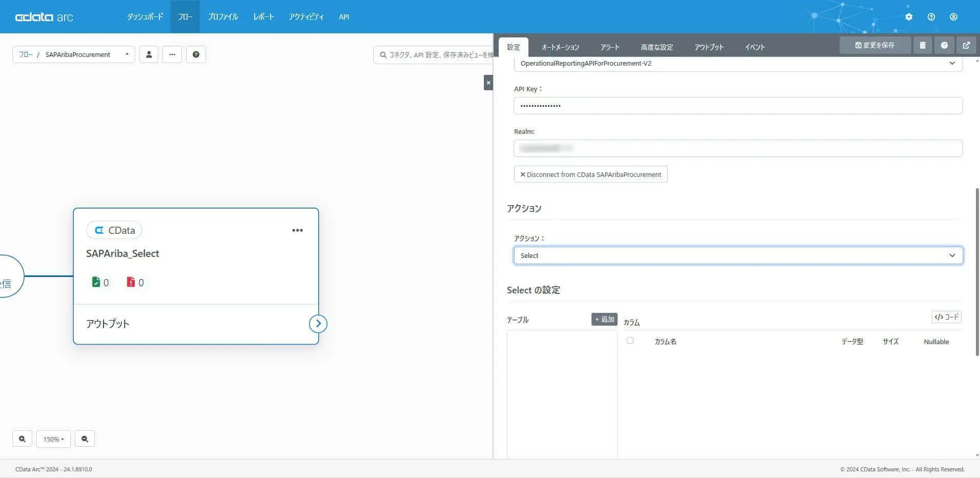This screenshot has height=478, width=980.
Task: Switch to the オートメーション tab
Action: click(560, 47)
